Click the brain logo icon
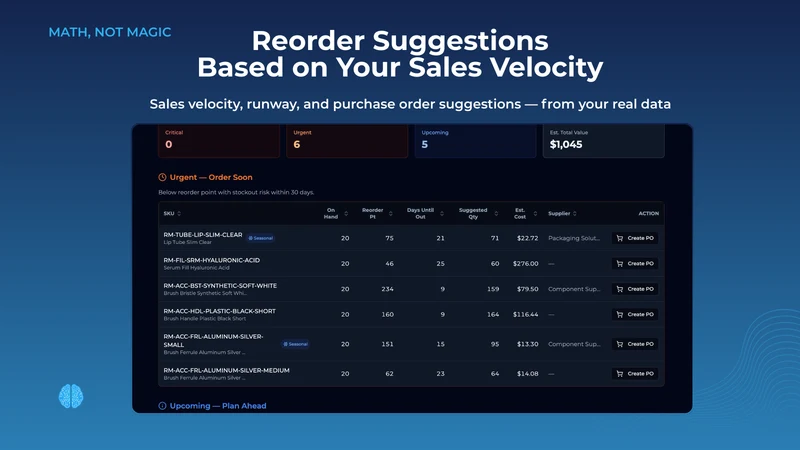This screenshot has height=450, width=800. coord(71,396)
